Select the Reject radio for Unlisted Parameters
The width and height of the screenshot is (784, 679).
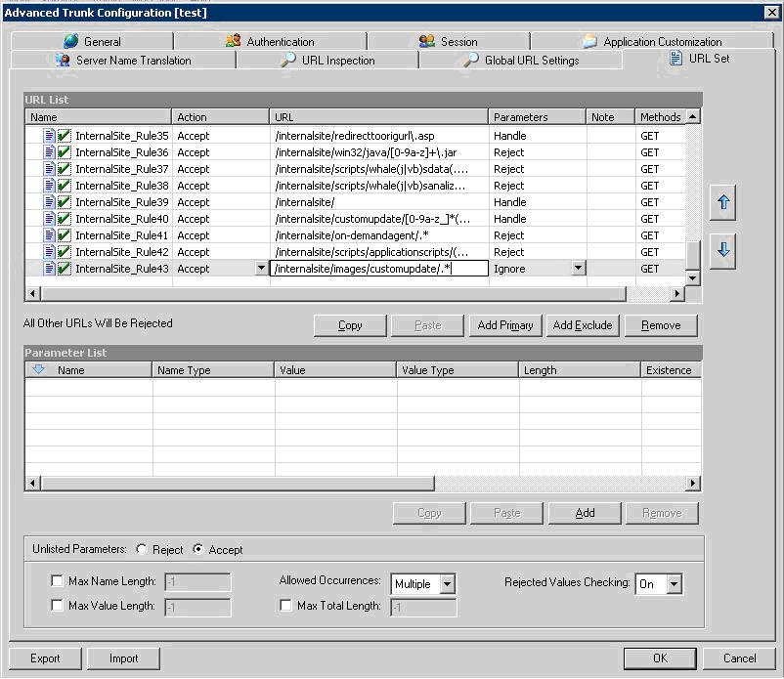[x=141, y=549]
